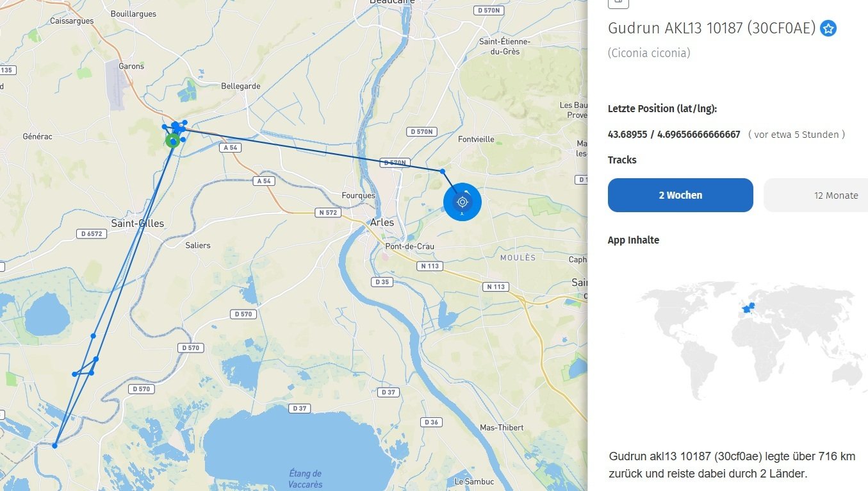The width and height of the screenshot is (868, 491).
Task: Select the track point near Fontvieille
Action: pyautogui.click(x=442, y=171)
